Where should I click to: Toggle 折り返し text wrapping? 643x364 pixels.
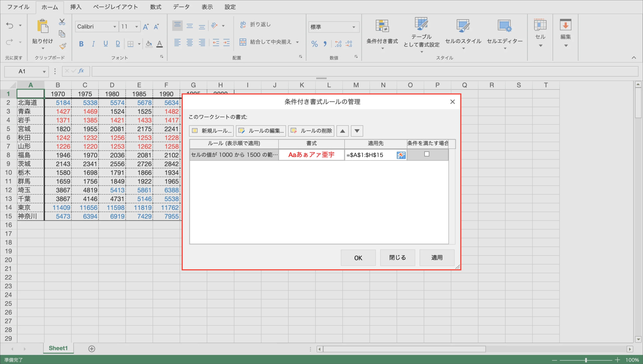point(255,24)
